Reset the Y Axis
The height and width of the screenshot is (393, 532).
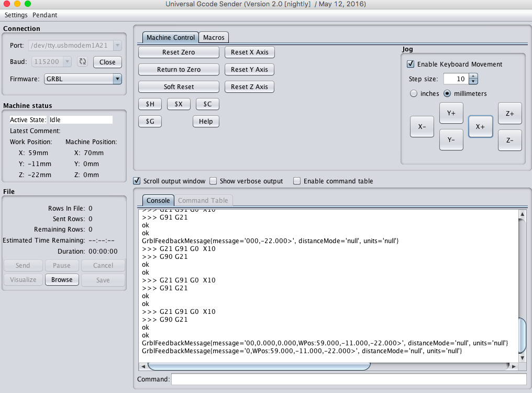(x=249, y=69)
